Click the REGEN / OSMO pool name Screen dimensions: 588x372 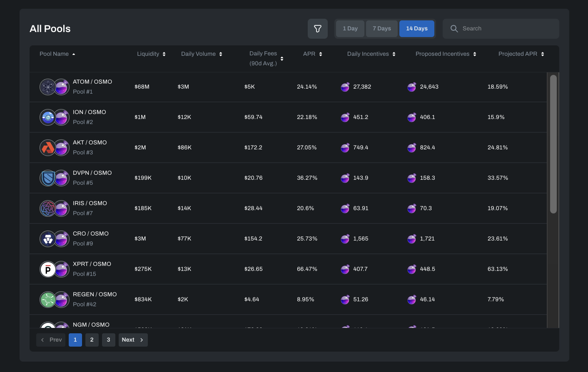95,295
